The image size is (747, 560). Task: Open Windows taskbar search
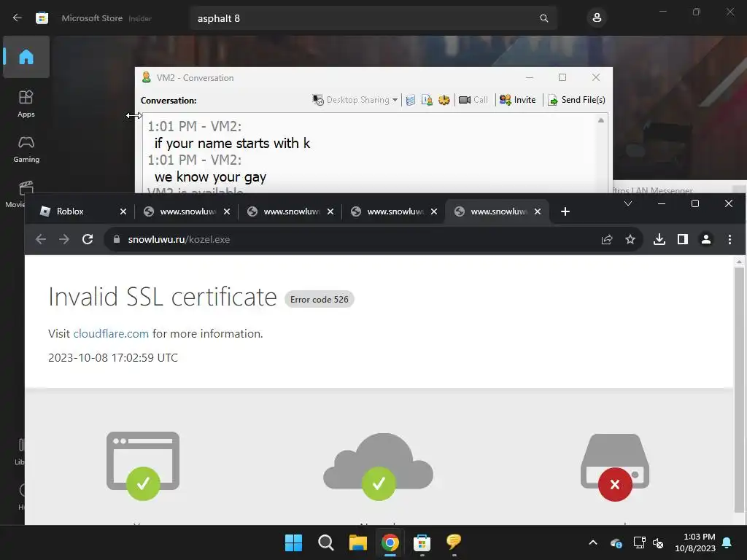coord(326,542)
